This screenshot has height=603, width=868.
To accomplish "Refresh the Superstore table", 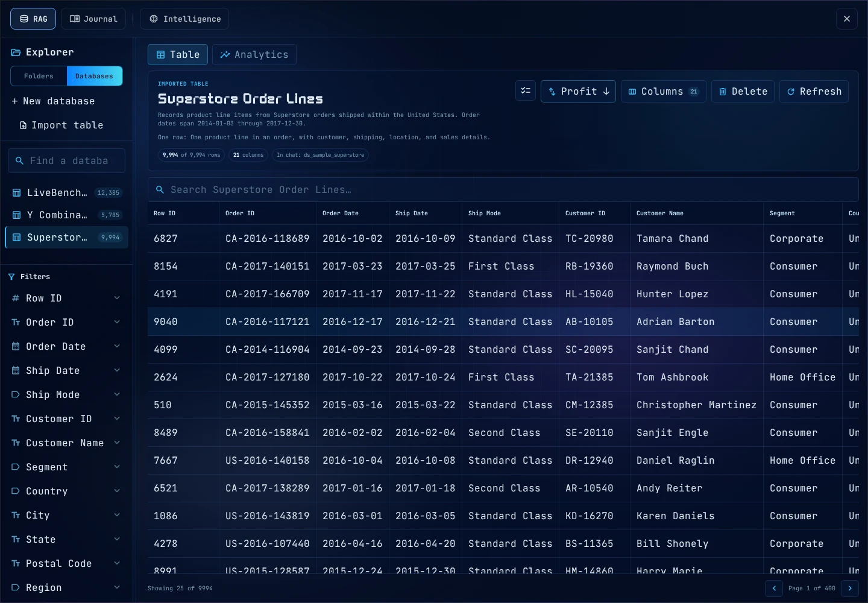I will tap(814, 92).
